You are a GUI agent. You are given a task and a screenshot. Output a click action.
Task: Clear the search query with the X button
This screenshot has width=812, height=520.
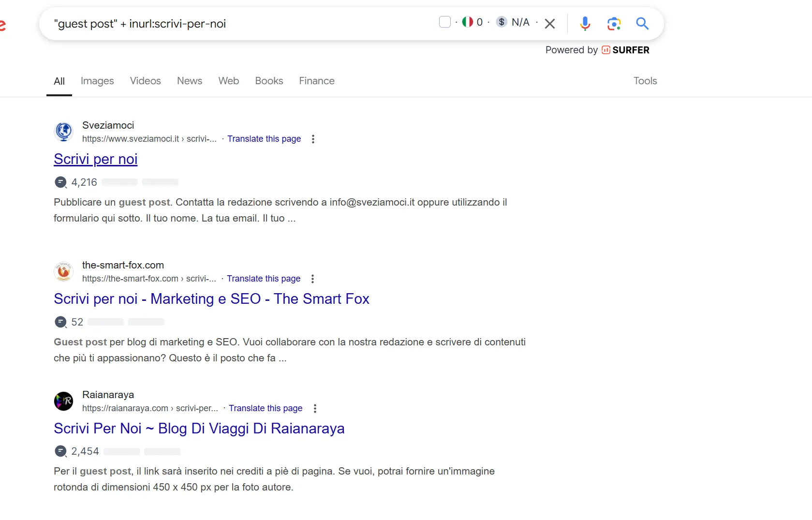[x=549, y=23]
